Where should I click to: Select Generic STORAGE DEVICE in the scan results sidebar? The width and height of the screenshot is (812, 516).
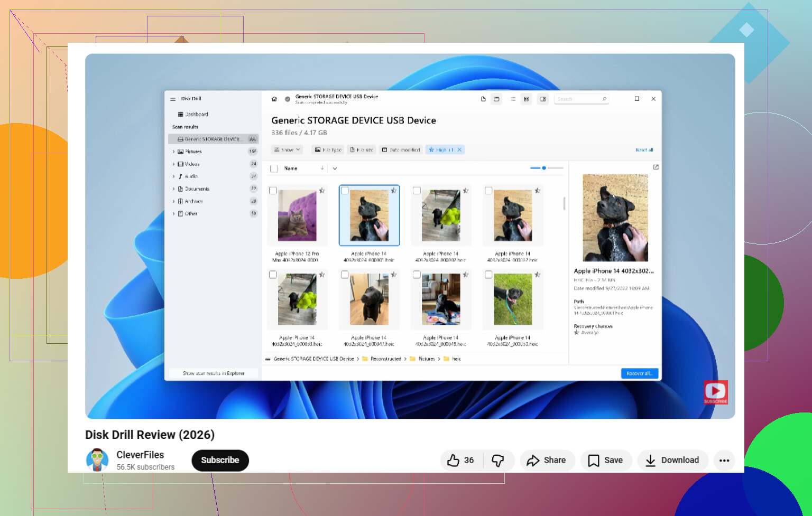[214, 139]
